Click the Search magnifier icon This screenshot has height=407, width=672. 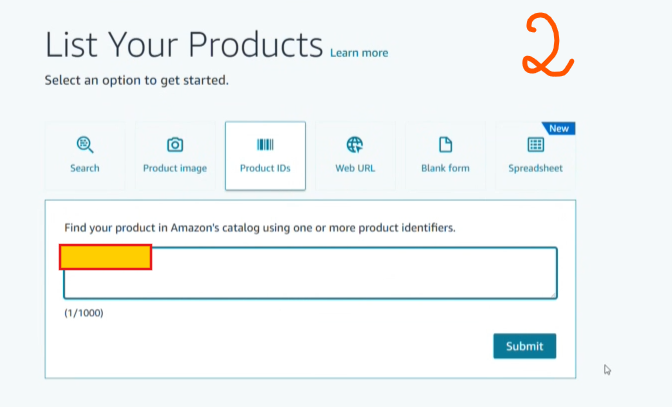click(85, 145)
